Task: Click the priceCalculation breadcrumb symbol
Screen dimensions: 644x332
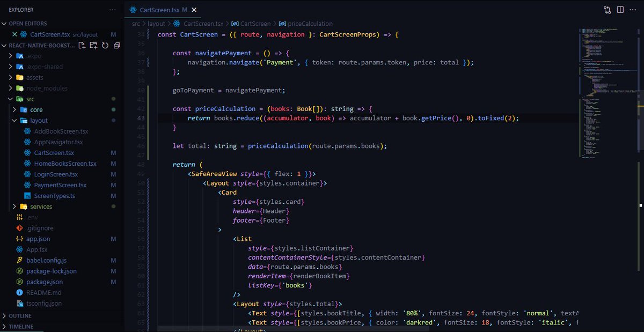Action: click(306, 24)
